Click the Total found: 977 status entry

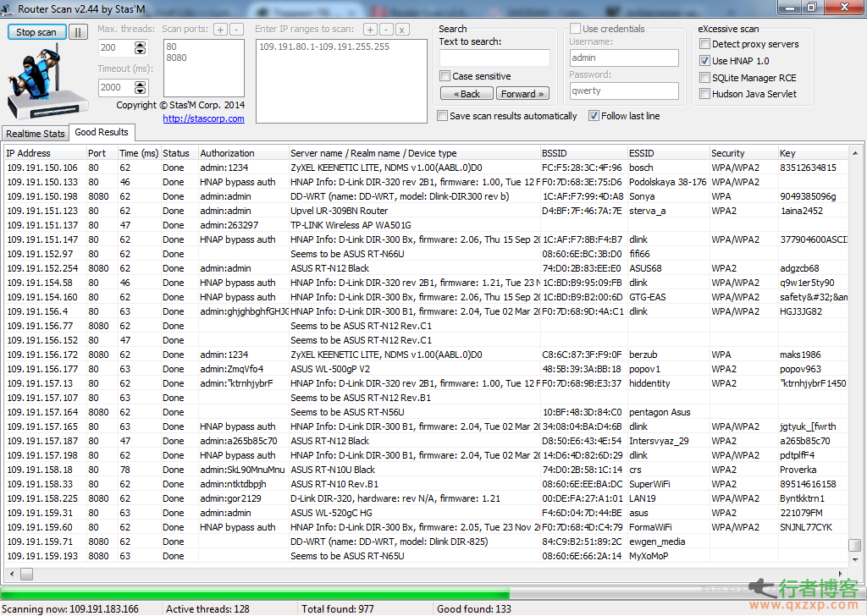(338, 609)
